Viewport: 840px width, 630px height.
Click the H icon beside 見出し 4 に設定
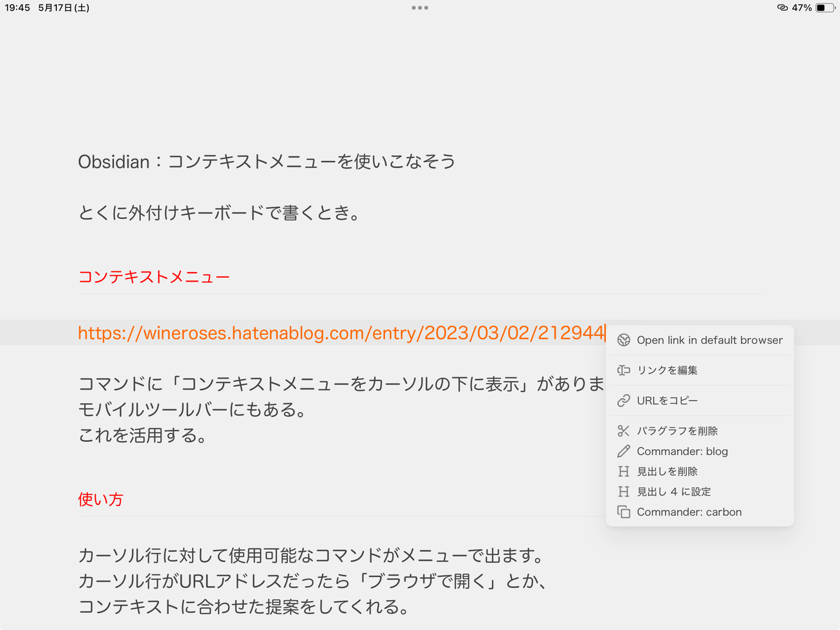pyautogui.click(x=624, y=492)
